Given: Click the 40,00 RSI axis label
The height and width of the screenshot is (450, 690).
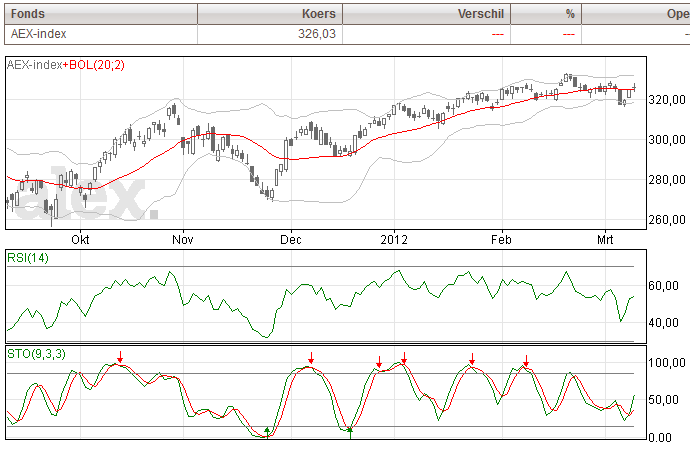Looking at the screenshot, I should pyautogui.click(x=663, y=323).
